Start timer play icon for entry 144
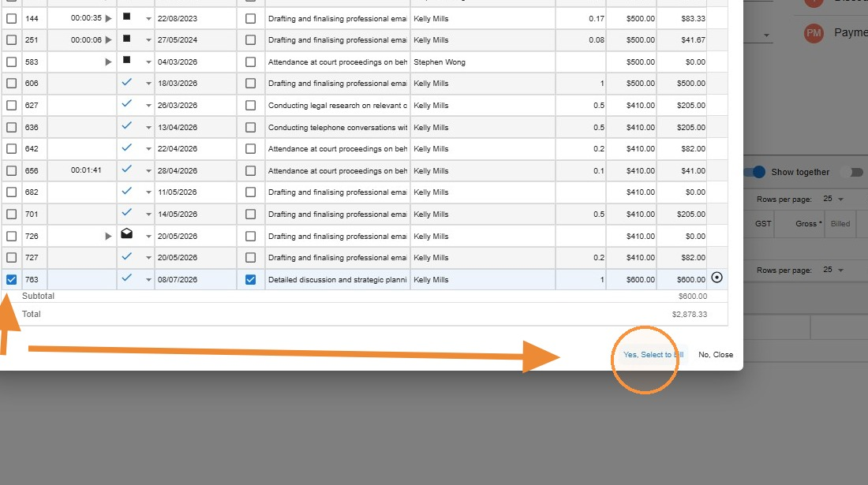 (x=109, y=18)
